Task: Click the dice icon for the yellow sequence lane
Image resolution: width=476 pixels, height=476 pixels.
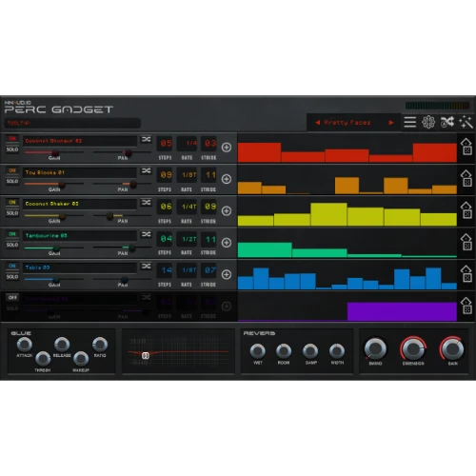Action: click(x=466, y=210)
